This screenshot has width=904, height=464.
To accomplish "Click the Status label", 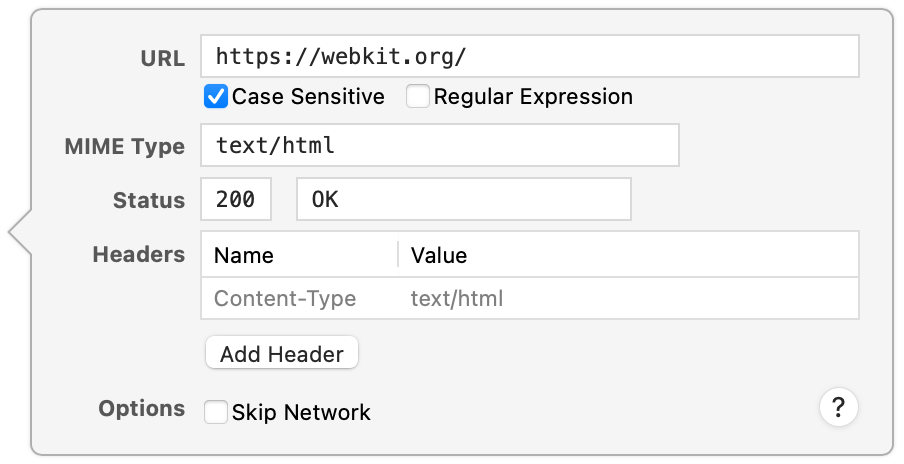I will click(x=149, y=200).
